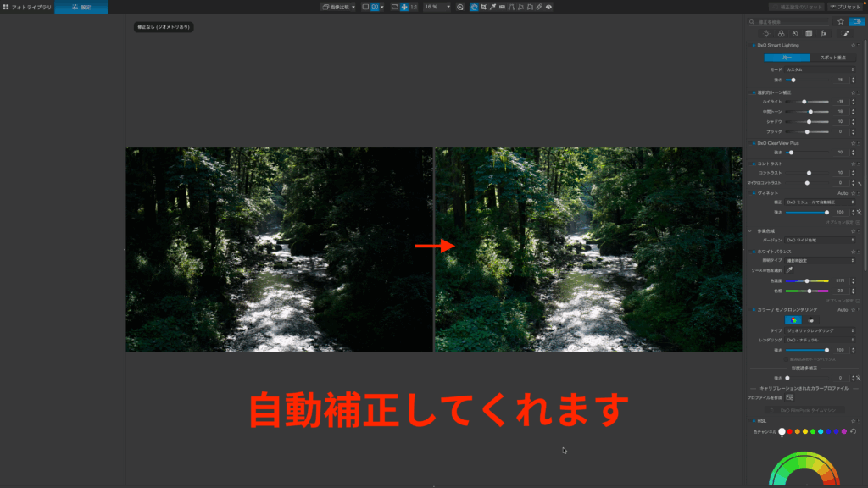
Task: Select the Horizon tool
Action: click(x=502, y=7)
